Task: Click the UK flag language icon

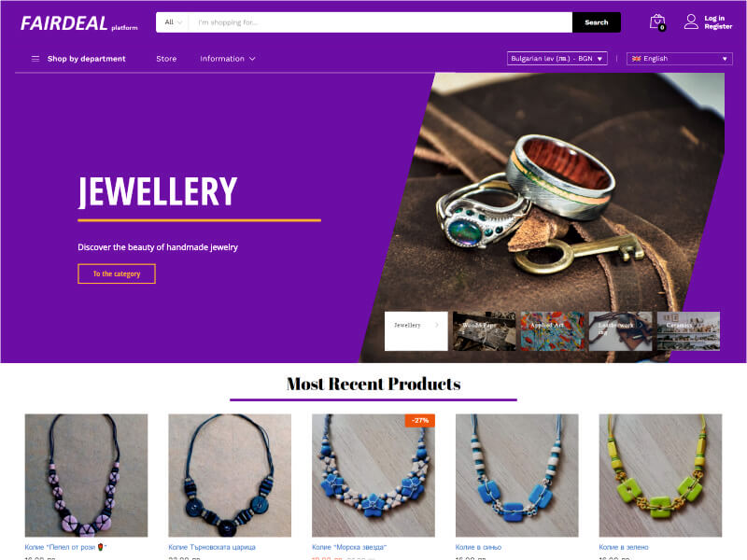Action: [636, 59]
